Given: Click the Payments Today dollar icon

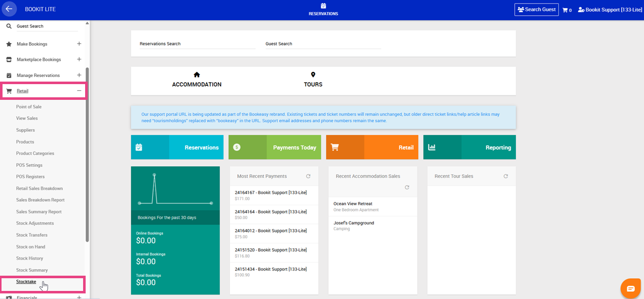Looking at the screenshot, I should pyautogui.click(x=237, y=147).
